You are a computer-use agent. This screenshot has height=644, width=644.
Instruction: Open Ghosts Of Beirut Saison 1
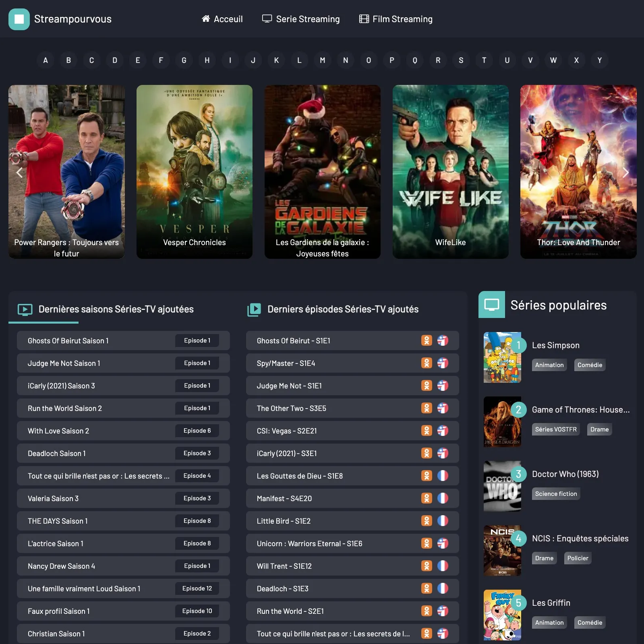(123, 341)
